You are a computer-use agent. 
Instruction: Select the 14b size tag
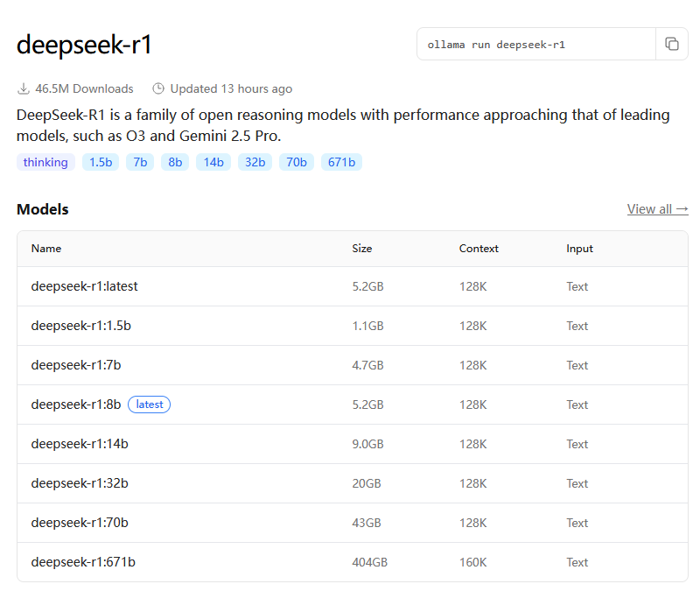click(213, 162)
